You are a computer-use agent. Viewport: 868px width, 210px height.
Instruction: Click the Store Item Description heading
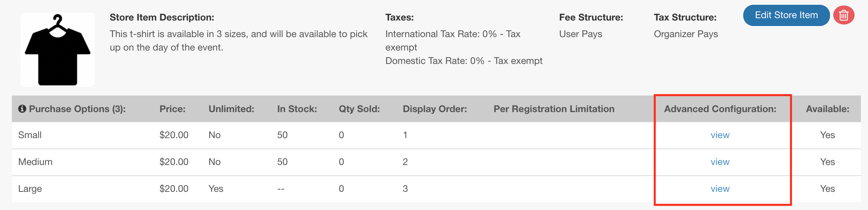162,17
